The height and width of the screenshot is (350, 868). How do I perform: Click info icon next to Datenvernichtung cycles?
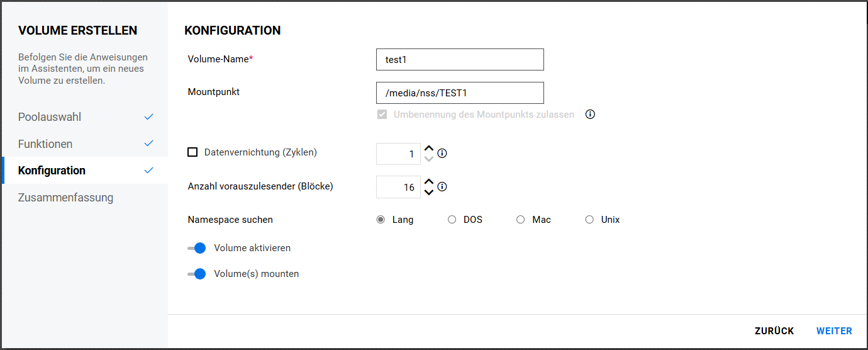442,153
